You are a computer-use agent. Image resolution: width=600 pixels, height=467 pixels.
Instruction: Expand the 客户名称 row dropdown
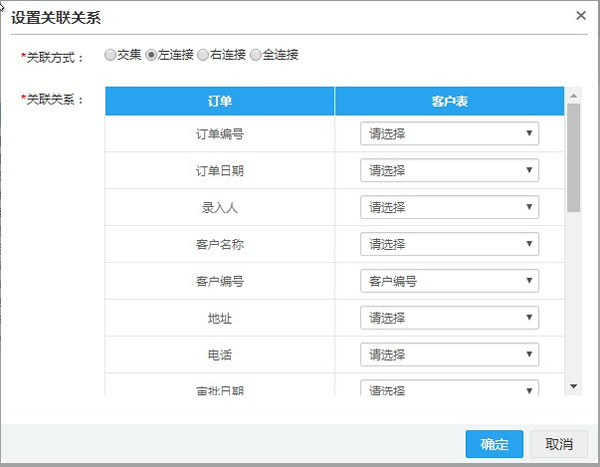tap(449, 244)
